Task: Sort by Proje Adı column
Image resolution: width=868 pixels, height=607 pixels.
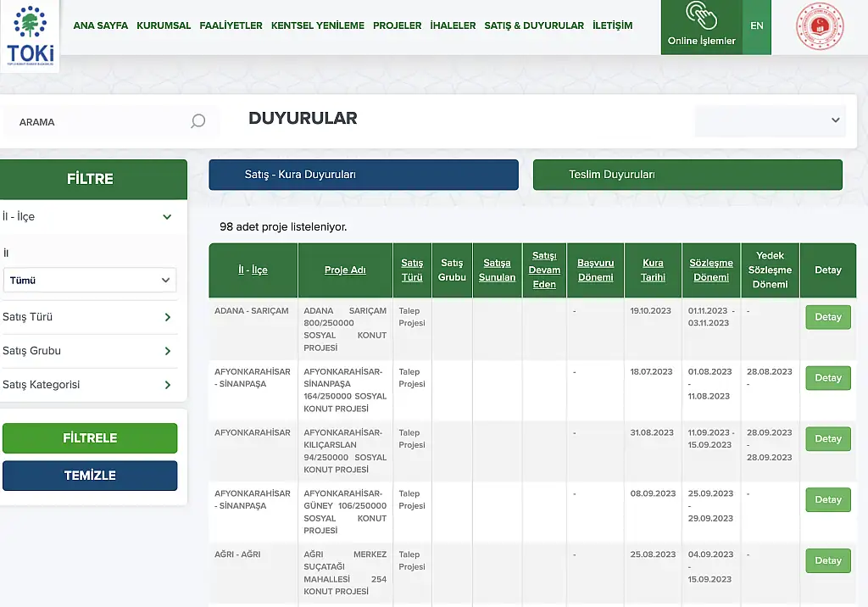Action: coord(345,270)
